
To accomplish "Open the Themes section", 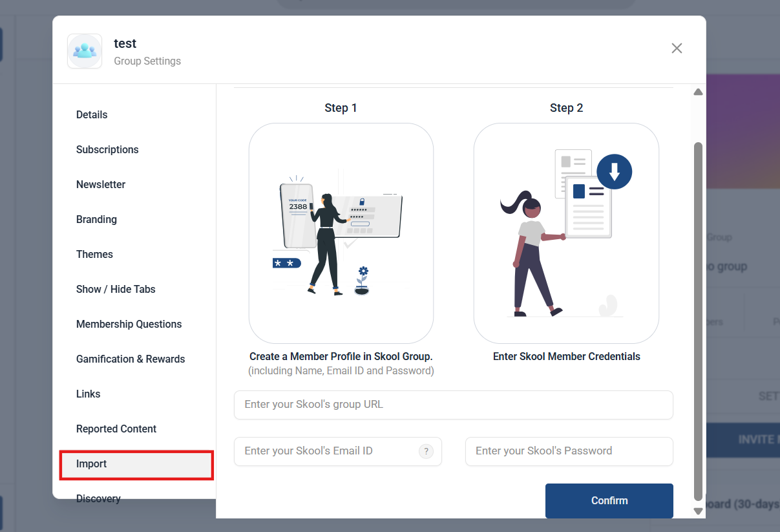I will (94, 254).
